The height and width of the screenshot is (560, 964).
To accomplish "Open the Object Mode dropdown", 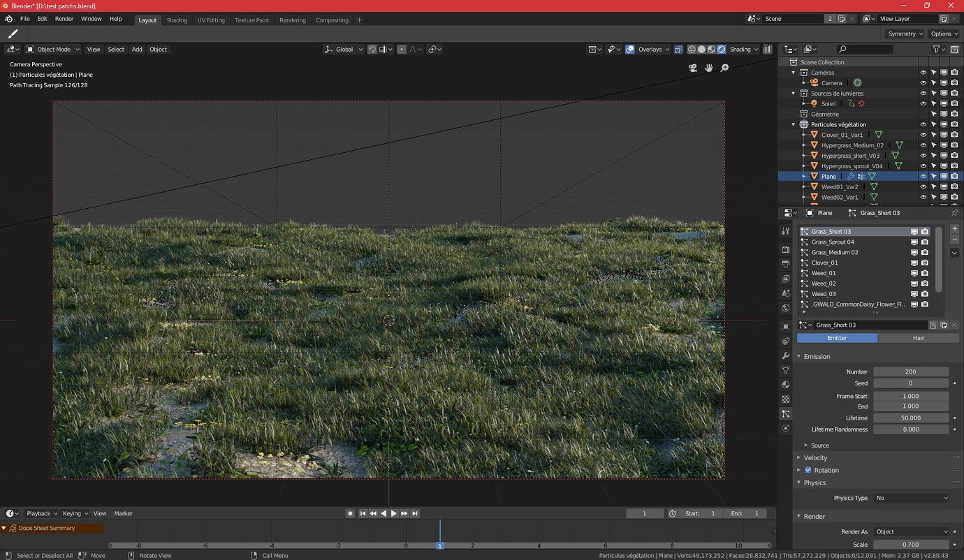I will tap(53, 50).
